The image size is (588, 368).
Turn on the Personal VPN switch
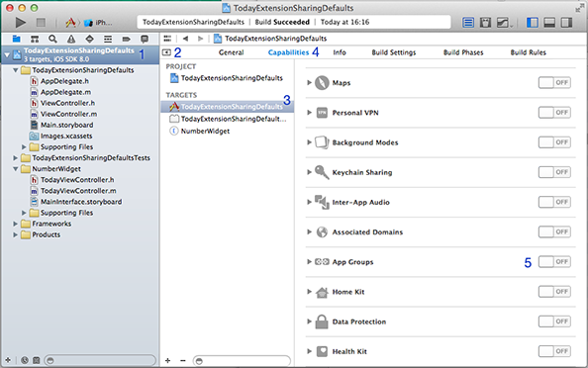tap(554, 113)
